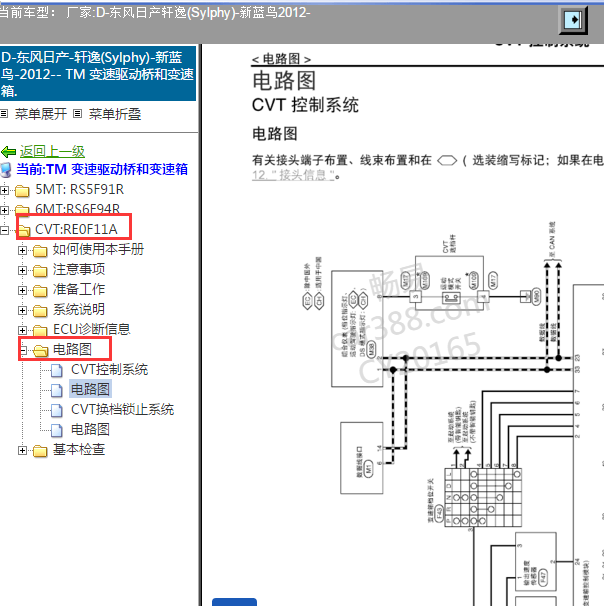This screenshot has height=606, width=604.
Task: Click the 菜单展开 expand-all icon
Action: 4,114
